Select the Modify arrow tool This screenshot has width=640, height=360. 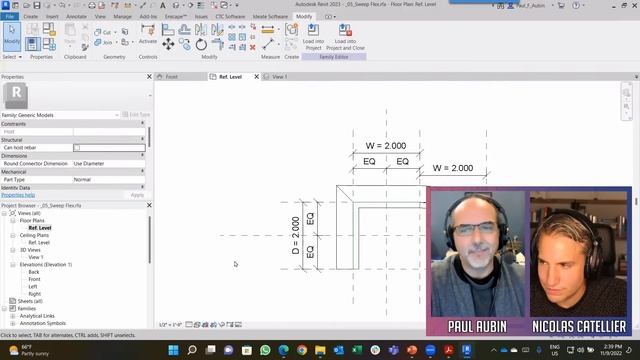pyautogui.click(x=12, y=36)
